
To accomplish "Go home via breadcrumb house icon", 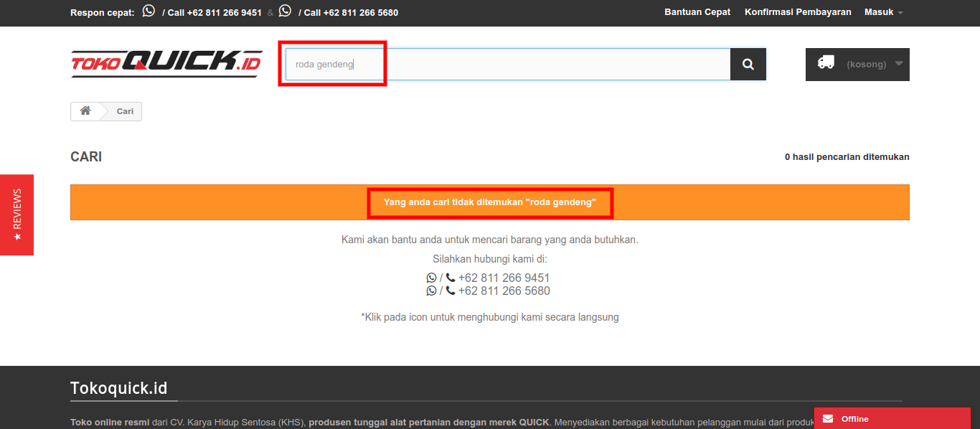I will click(85, 111).
